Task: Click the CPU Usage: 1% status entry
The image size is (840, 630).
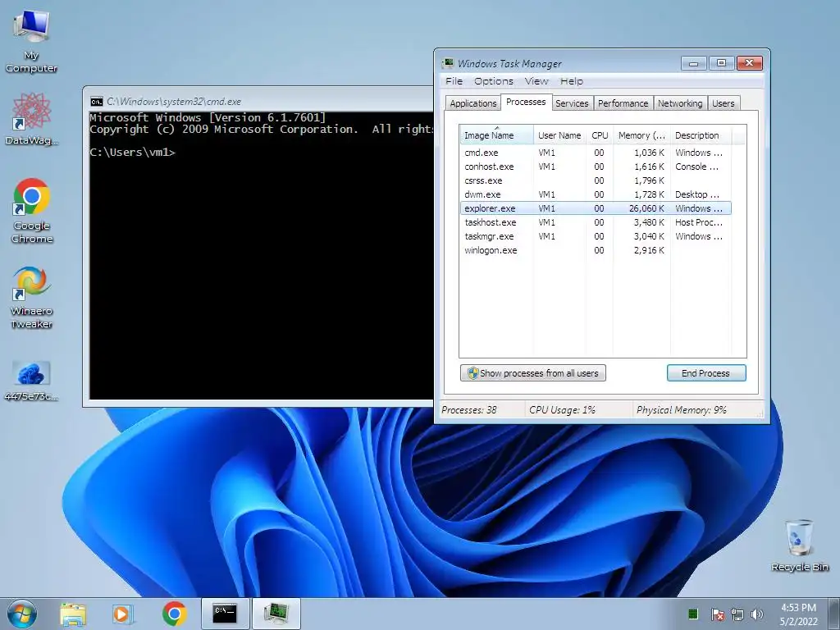Action: pyautogui.click(x=562, y=410)
